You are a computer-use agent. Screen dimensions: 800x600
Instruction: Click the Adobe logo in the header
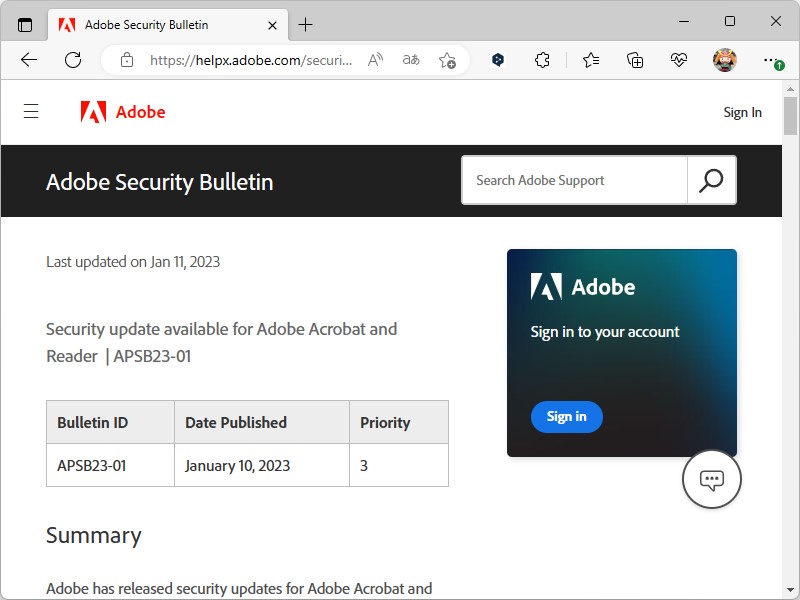coord(123,112)
